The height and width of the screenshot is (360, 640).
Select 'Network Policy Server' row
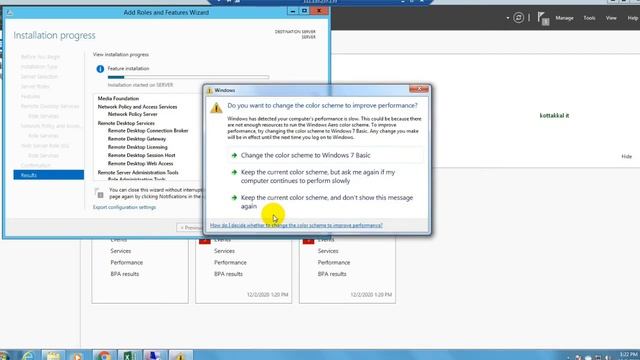(132, 114)
